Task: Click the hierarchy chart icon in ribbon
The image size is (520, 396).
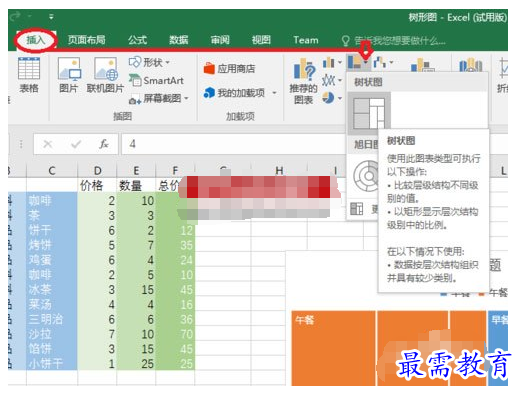Action: (x=354, y=62)
